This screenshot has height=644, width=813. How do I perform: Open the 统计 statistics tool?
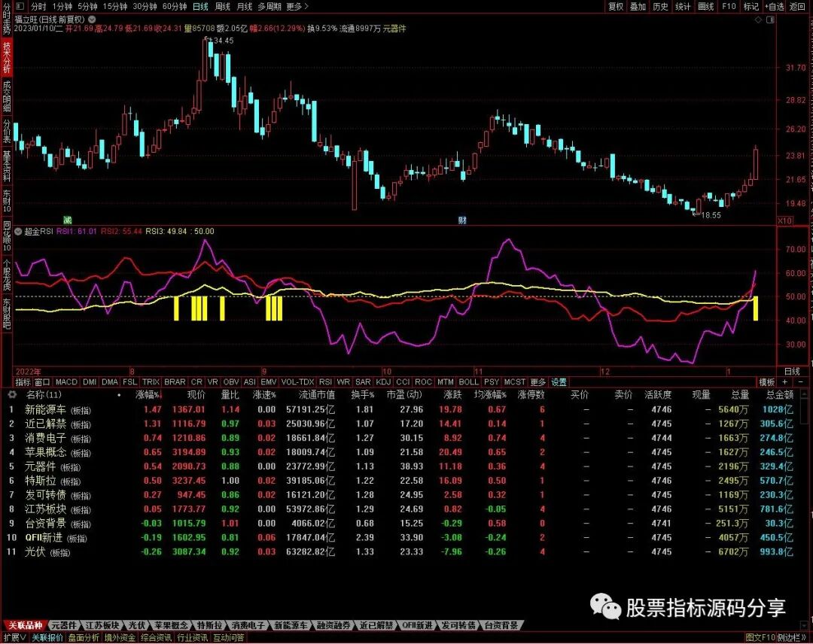[x=683, y=7]
